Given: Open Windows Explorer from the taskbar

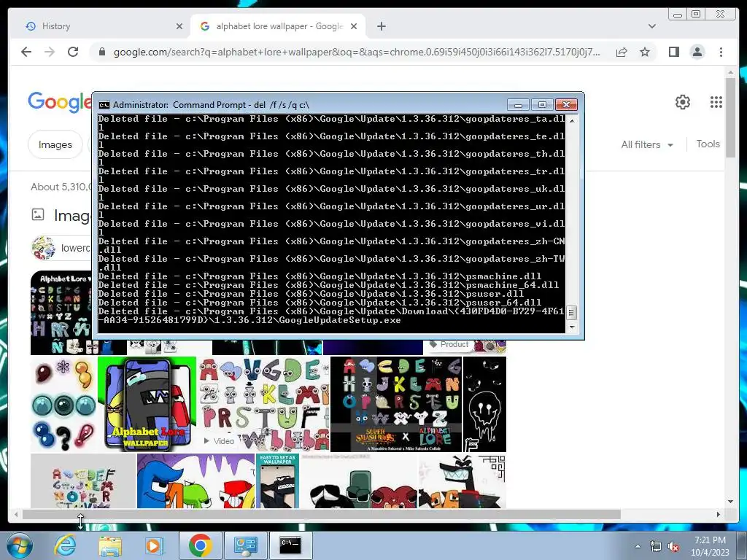Looking at the screenshot, I should pyautogui.click(x=110, y=545).
